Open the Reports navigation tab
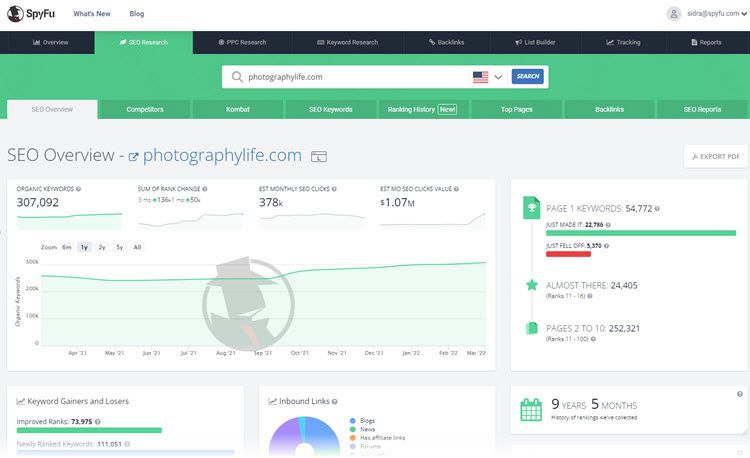Image resolution: width=750 pixels, height=458 pixels. [x=706, y=43]
